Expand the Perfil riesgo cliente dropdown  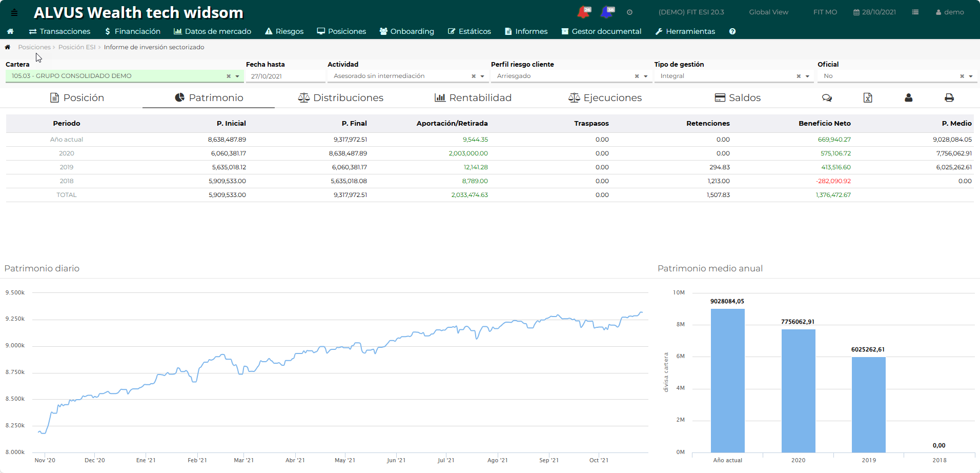645,76
